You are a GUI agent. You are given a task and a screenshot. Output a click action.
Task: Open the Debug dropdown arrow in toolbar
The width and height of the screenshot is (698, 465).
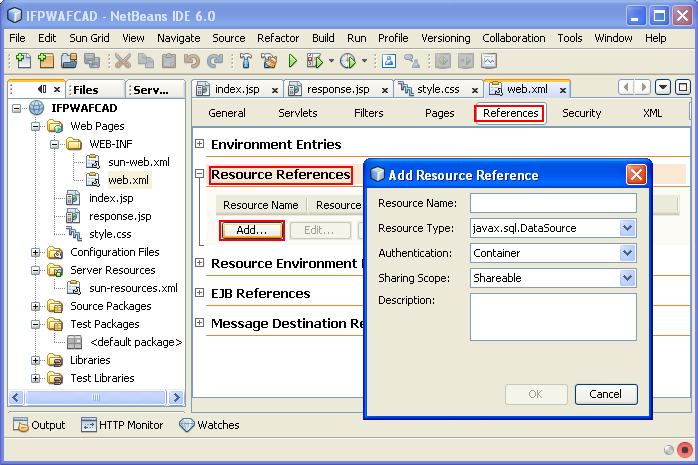tap(331, 61)
